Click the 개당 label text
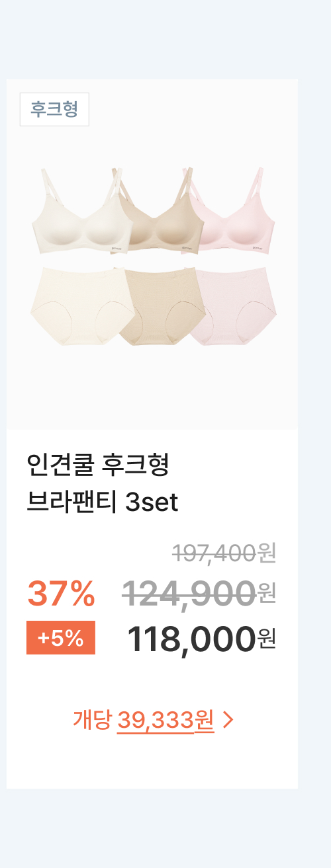The image size is (331, 868). click(x=92, y=719)
